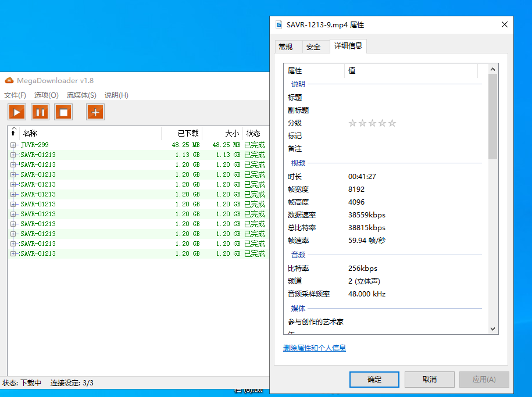The width and height of the screenshot is (532, 397).
Task: Select the 备注 property row
Action: click(x=383, y=149)
